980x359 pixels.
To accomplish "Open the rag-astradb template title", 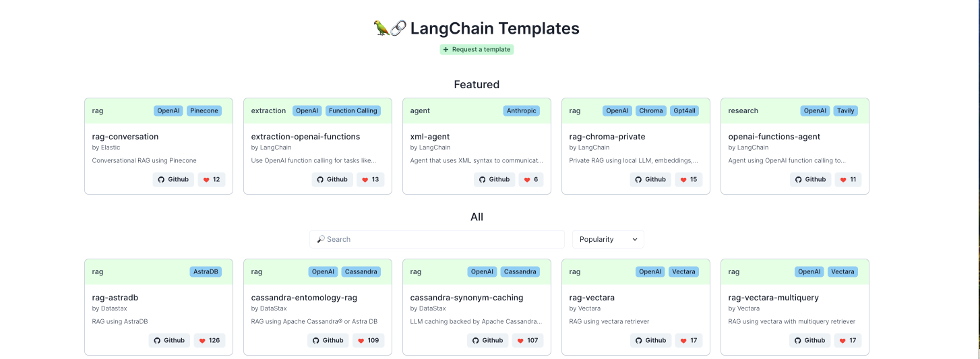I will click(x=115, y=298).
